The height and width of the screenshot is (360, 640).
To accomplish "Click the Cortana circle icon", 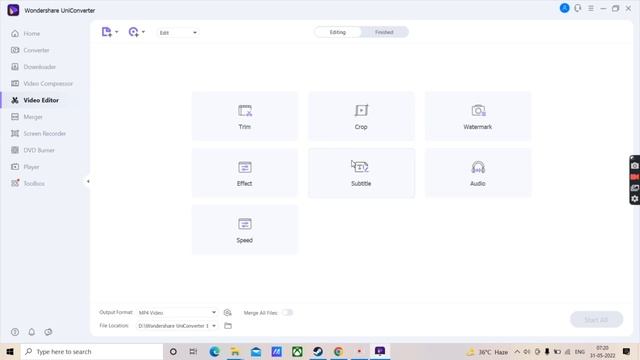I will click(x=173, y=351).
